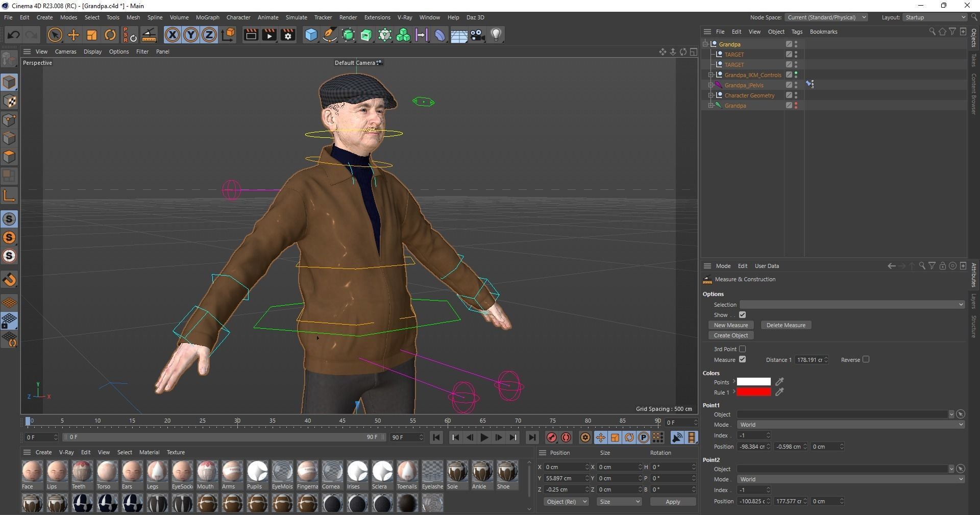
Task: Open the MoGraph menu
Action: pos(207,17)
